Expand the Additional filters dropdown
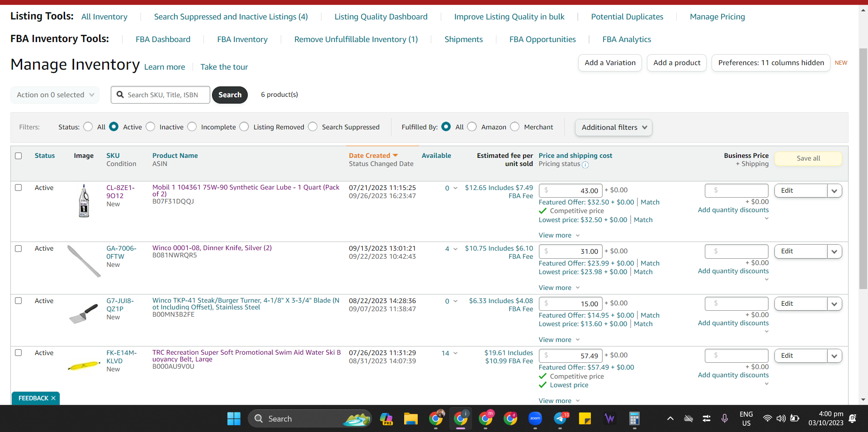Viewport: 868px width, 432px height. point(613,128)
